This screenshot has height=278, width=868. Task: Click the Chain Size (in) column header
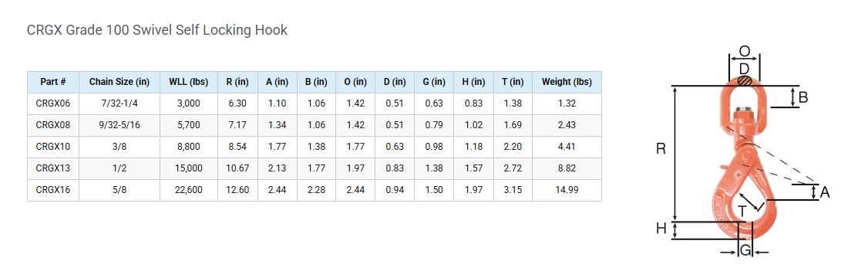coord(119,82)
